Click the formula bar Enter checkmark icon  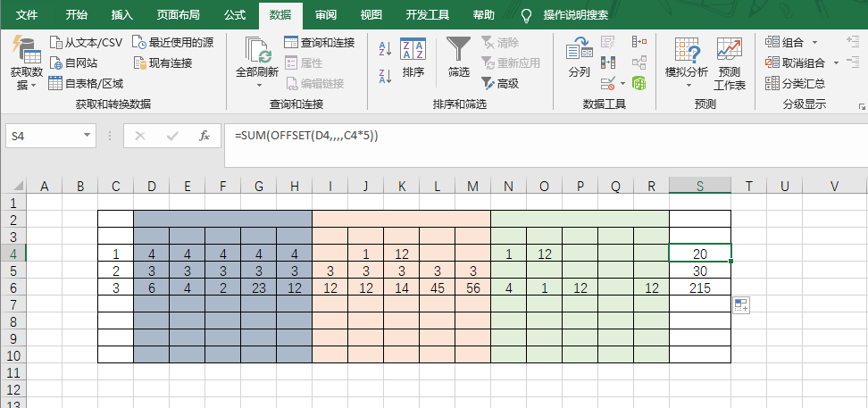click(172, 136)
